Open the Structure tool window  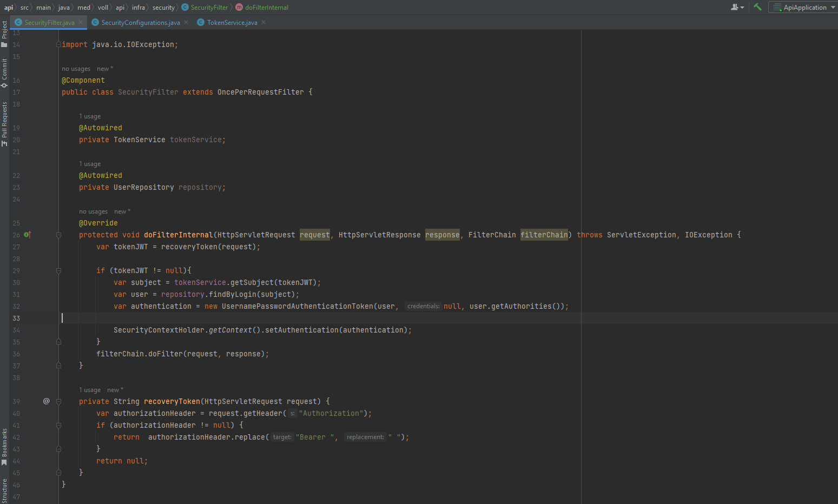pos(4,491)
